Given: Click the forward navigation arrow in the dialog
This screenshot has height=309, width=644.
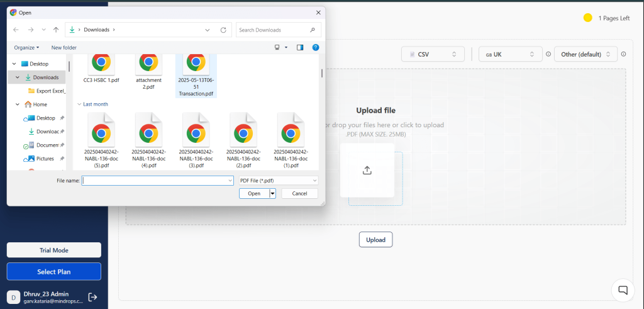Looking at the screenshot, I should (x=30, y=30).
